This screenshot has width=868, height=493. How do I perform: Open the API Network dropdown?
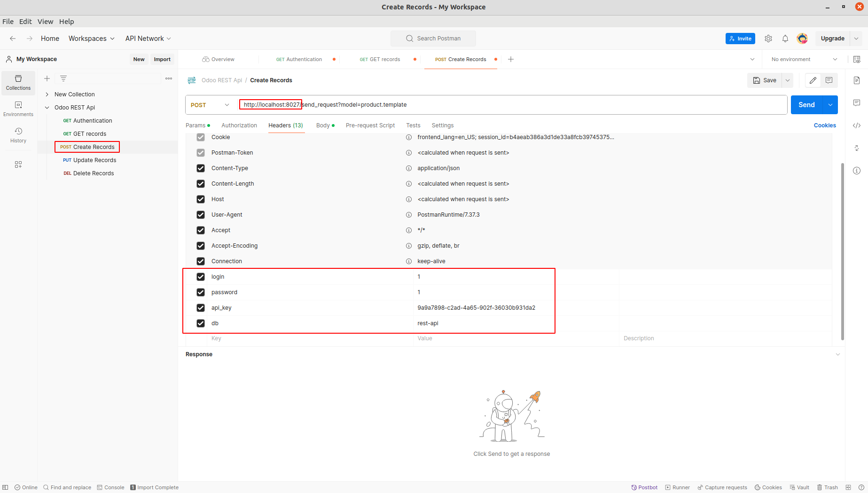148,39
